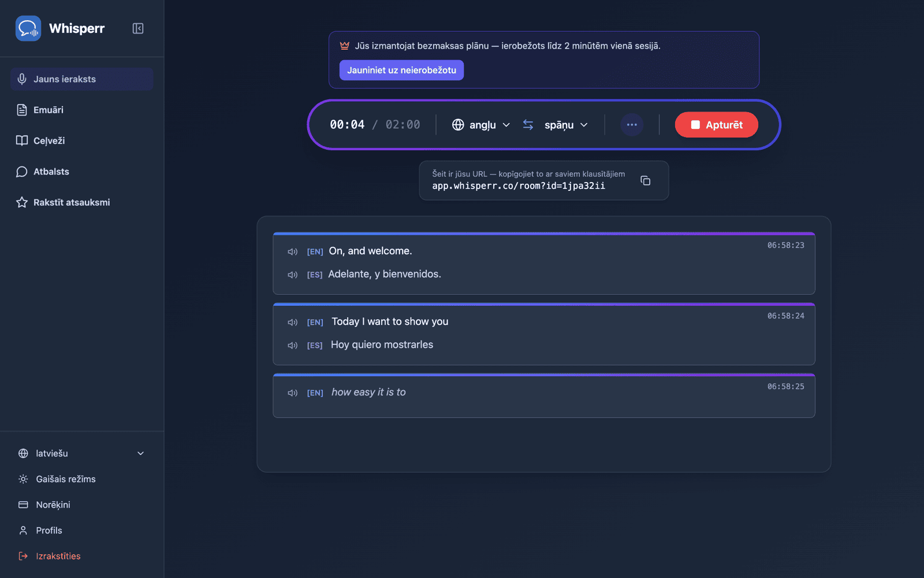Click the person icon beside Profils
Image resolution: width=924 pixels, height=578 pixels.
(23, 531)
